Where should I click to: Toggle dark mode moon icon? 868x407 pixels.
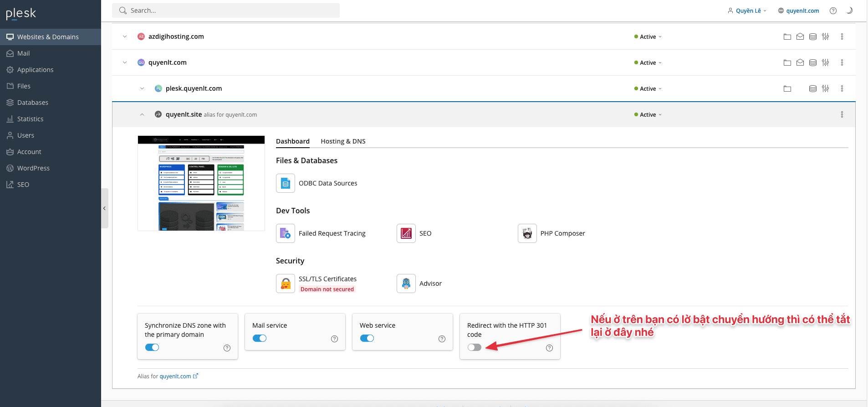click(849, 10)
